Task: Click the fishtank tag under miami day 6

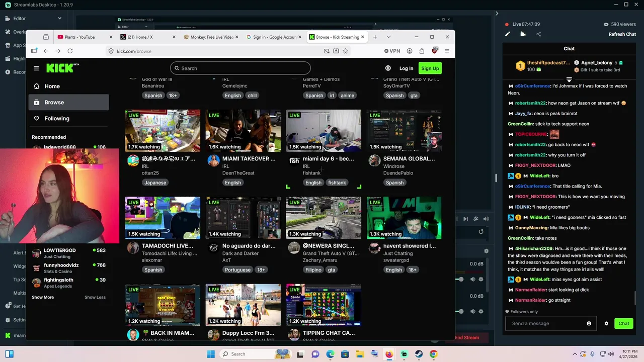Action: point(337,183)
